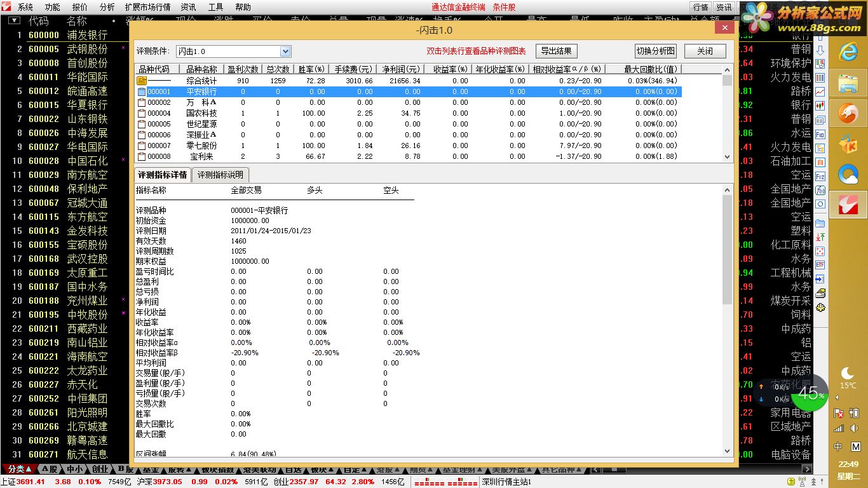Image resolution: width=868 pixels, height=488 pixels.
Task: Click the candlestick chart toolbar icon
Action: point(820,105)
